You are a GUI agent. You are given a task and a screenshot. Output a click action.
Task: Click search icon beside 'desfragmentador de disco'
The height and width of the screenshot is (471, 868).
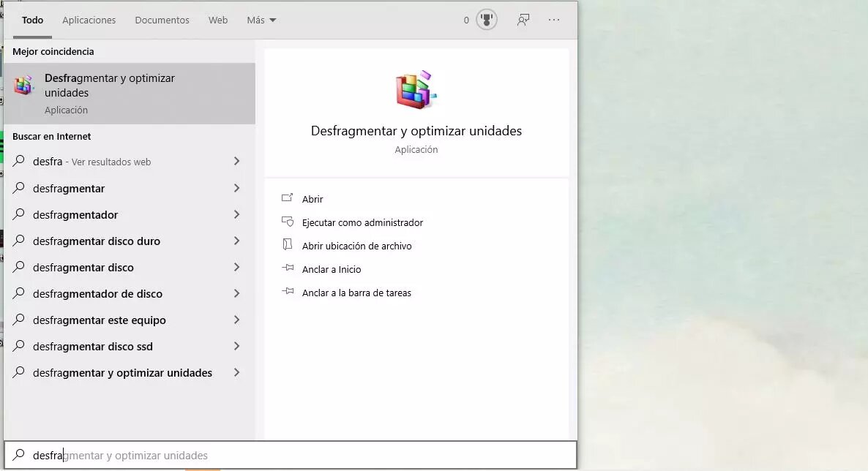pos(18,293)
